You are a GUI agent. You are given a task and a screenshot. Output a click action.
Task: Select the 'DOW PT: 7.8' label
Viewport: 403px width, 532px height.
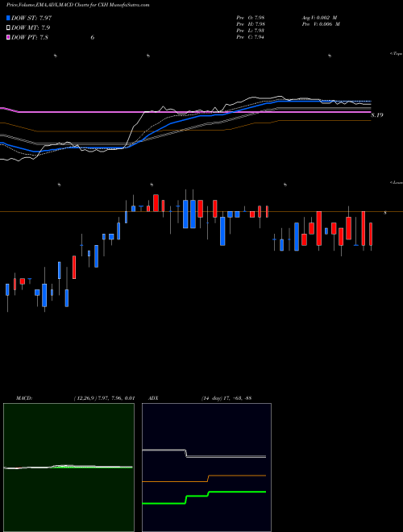(x=30, y=37)
